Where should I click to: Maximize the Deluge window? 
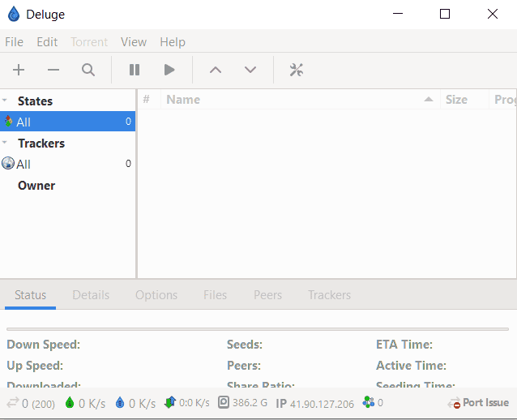click(x=445, y=14)
